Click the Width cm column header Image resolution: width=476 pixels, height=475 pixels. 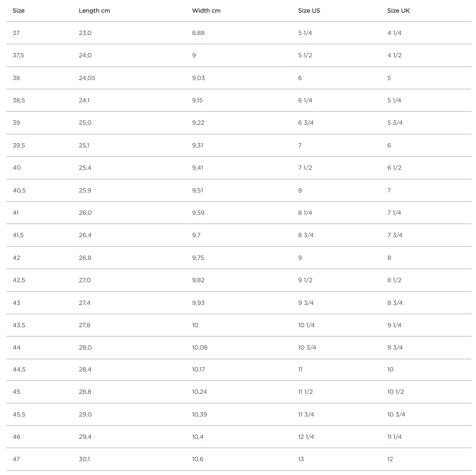click(x=206, y=11)
